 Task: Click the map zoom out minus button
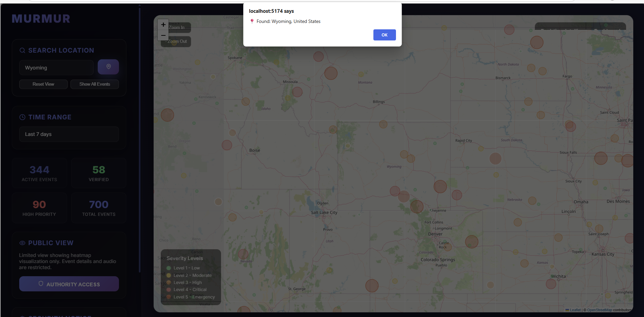click(x=163, y=35)
